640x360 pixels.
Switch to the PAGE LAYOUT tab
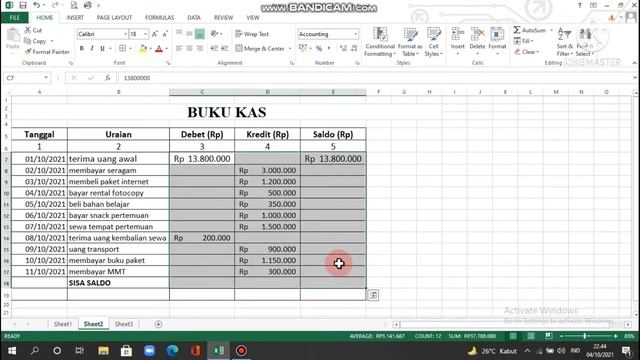114,18
